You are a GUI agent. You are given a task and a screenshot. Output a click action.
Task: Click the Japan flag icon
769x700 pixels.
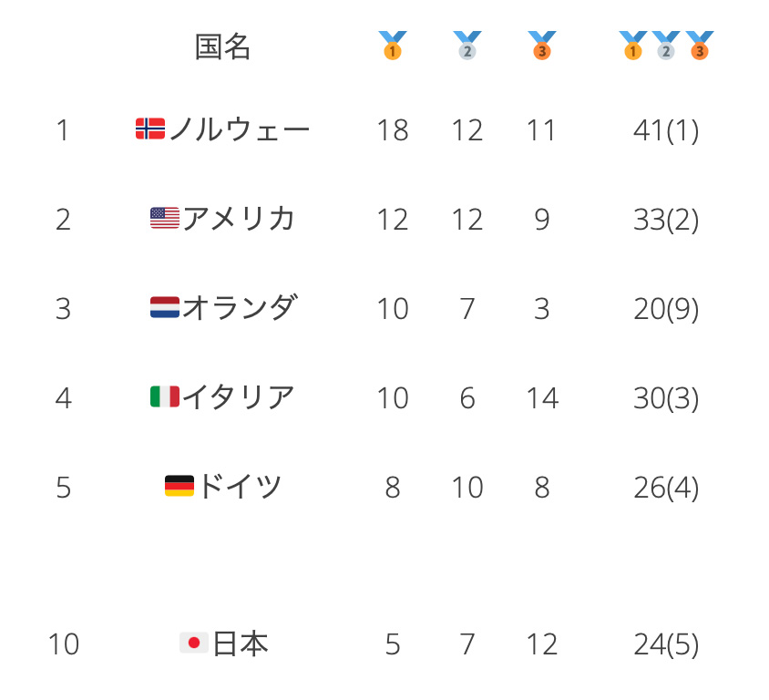click(194, 643)
